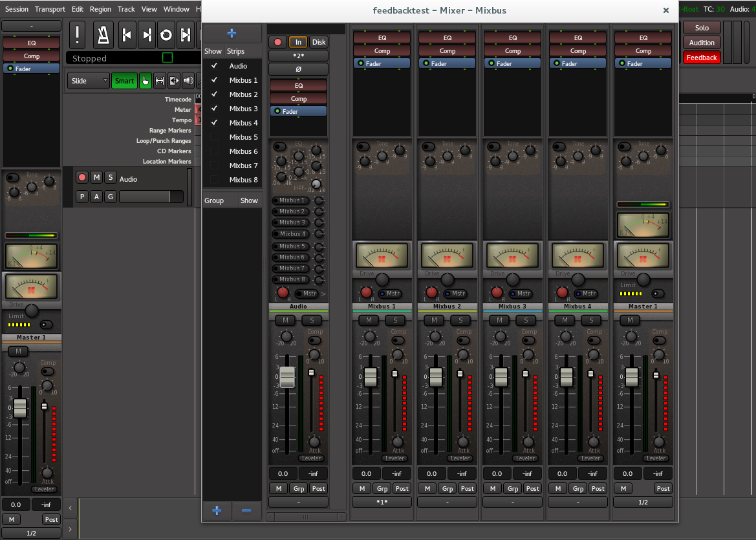This screenshot has width=756, height=540.
Task: Enable the Mixbus 5 show checkbox
Action: click(214, 137)
